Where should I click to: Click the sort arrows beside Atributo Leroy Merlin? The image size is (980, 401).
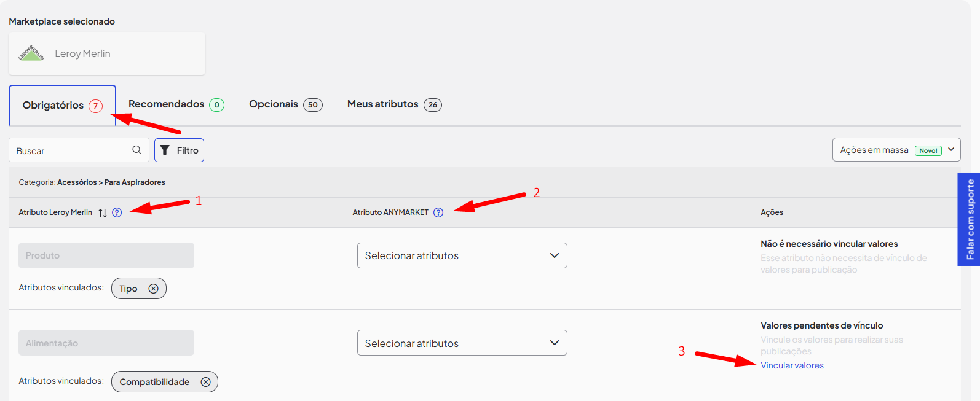tap(103, 213)
